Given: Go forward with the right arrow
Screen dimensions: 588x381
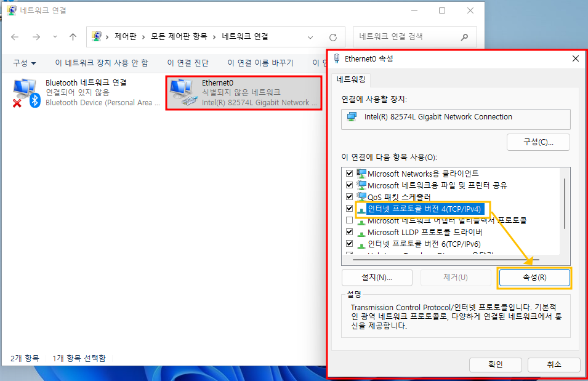Looking at the screenshot, I should 36,37.
